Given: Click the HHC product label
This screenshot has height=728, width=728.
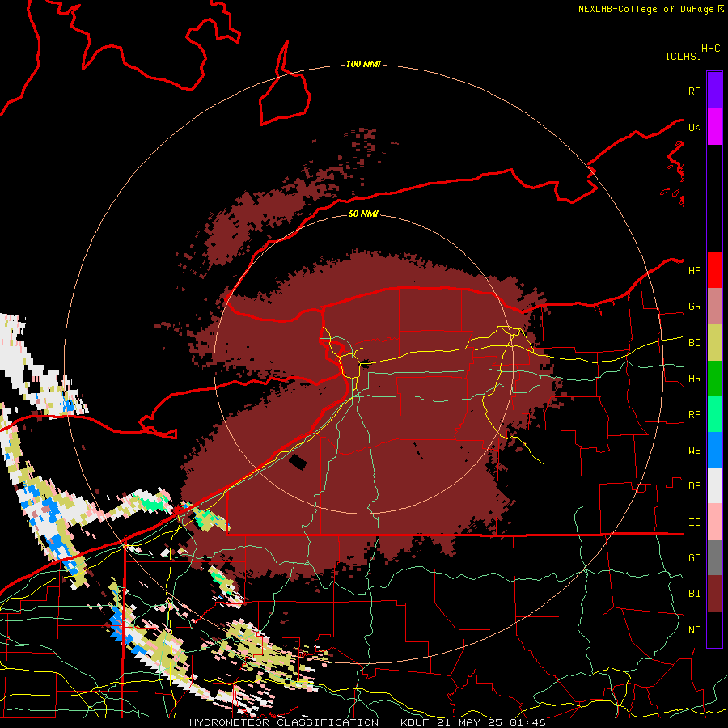Looking at the screenshot, I should (x=710, y=49).
